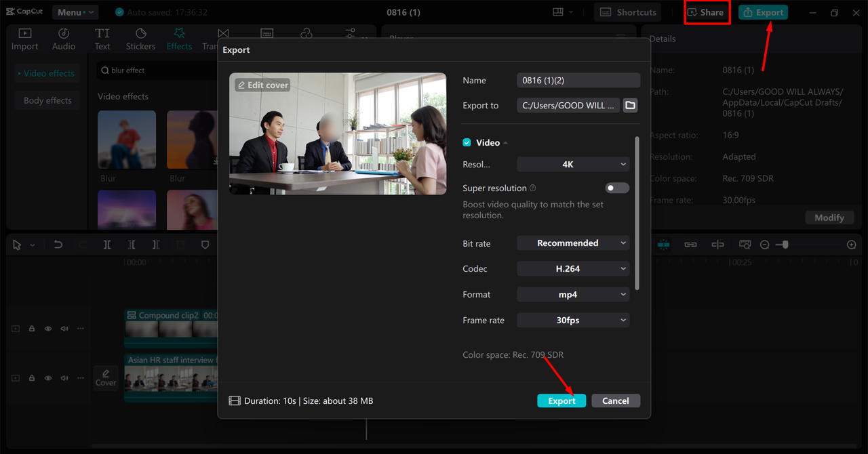Select the Asian HR staff interview clip
The width and height of the screenshot is (868, 454).
click(x=171, y=378)
